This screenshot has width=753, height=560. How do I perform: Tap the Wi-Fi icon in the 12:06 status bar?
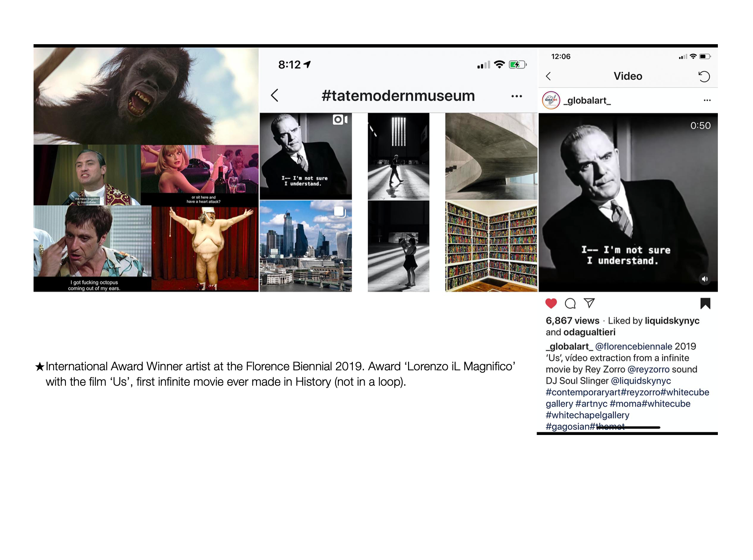[693, 57]
